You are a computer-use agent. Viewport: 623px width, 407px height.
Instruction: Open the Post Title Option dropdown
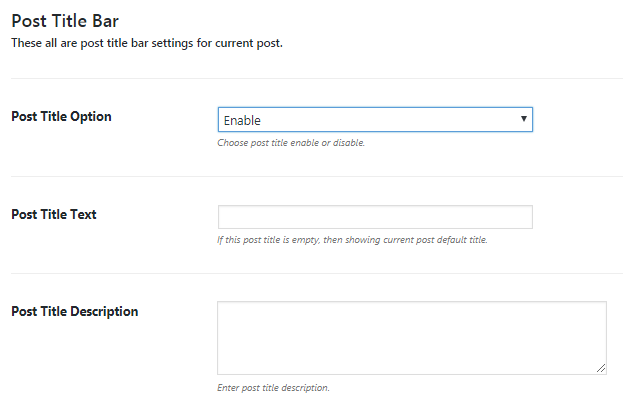[x=374, y=120]
